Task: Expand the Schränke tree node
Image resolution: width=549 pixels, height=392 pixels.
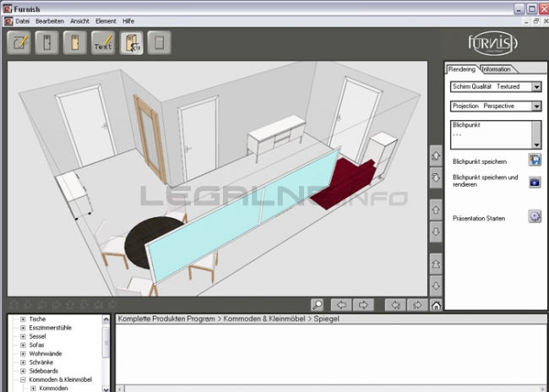Action: pos(23,362)
